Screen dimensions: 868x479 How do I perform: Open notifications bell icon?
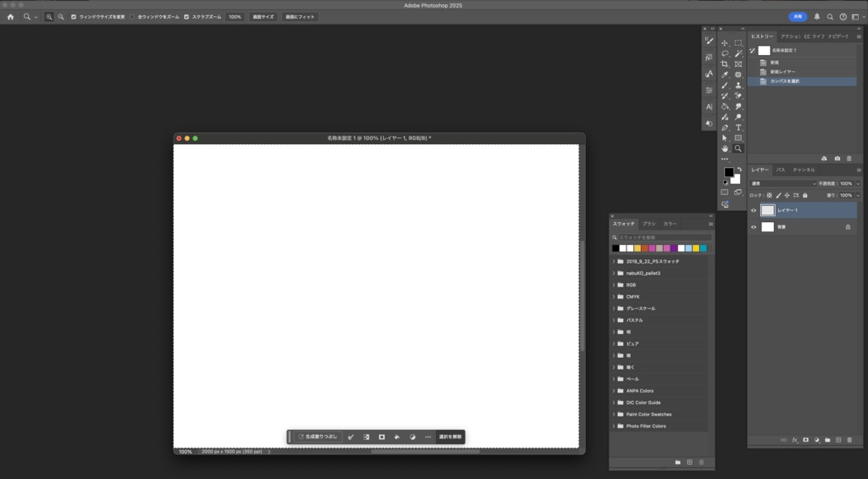pos(816,17)
